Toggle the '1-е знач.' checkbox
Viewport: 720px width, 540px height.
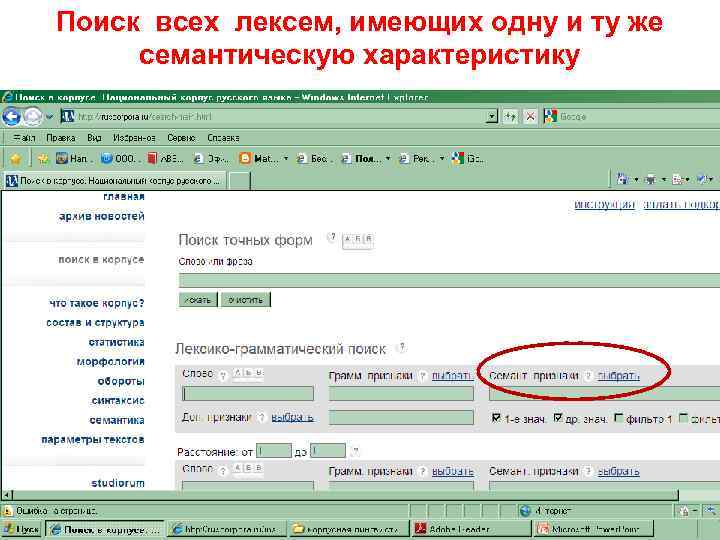coord(496,418)
